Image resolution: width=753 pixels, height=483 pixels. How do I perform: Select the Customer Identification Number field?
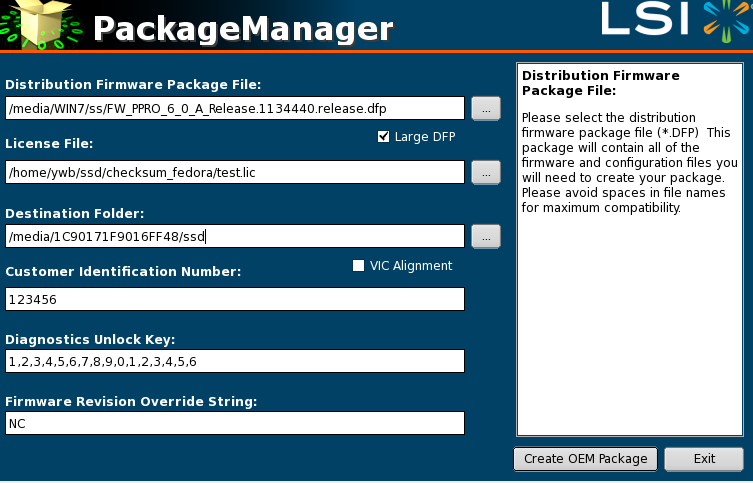tap(235, 299)
